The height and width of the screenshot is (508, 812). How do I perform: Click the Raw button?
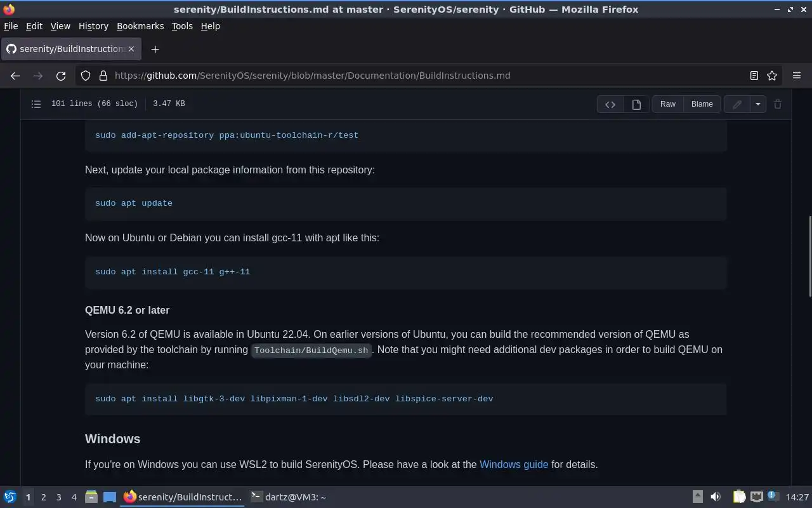tap(668, 104)
